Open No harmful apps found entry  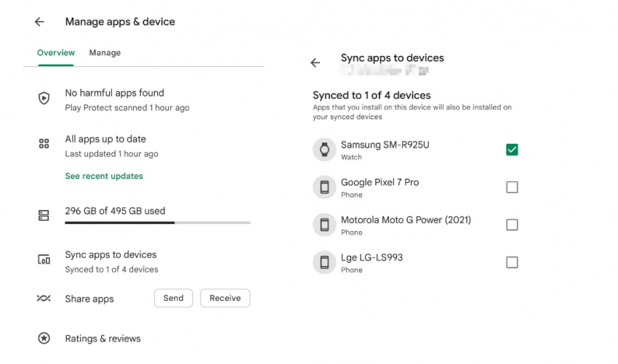(x=114, y=93)
